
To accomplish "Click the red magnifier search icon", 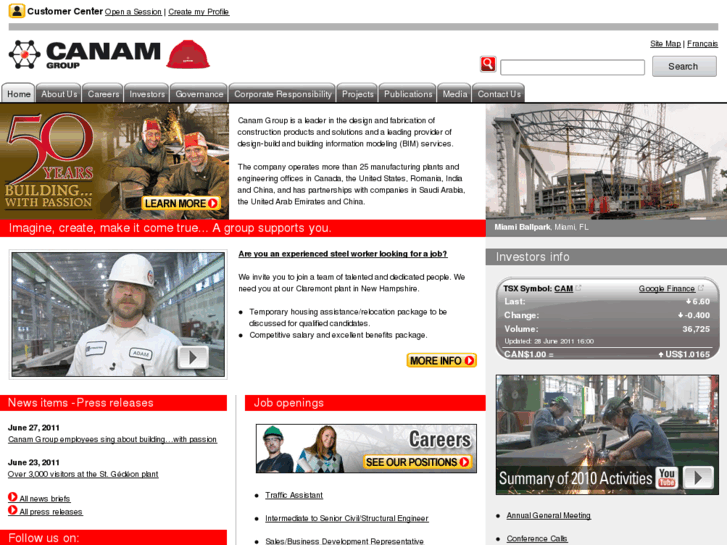I will [488, 64].
